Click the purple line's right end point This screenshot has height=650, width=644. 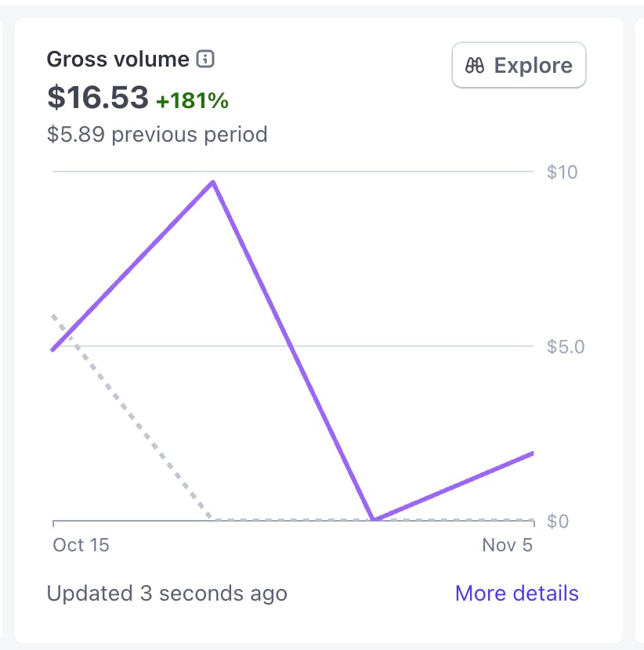point(532,453)
